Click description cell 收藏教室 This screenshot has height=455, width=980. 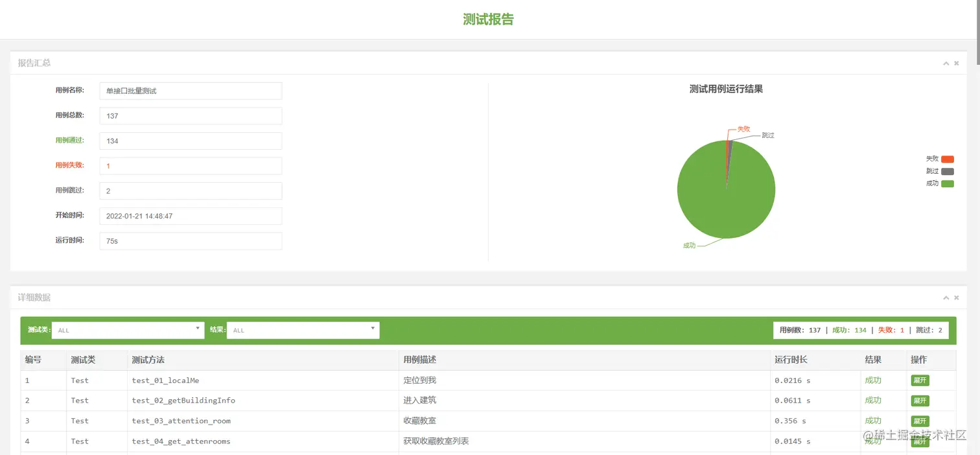coord(584,421)
